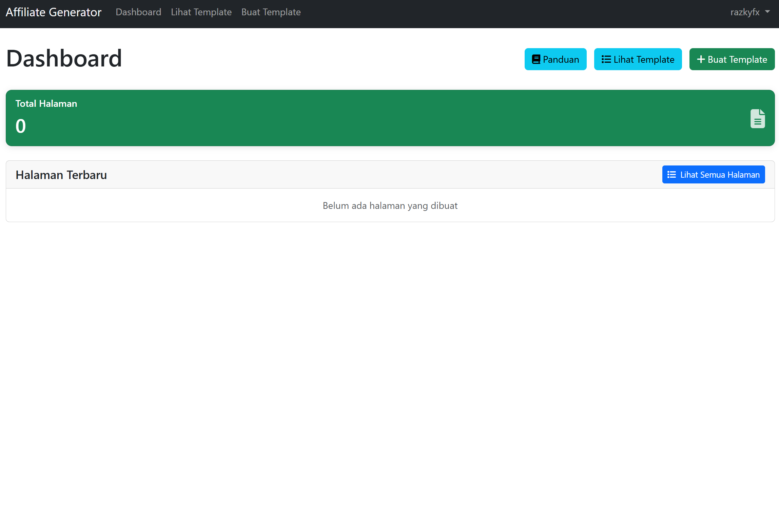
Task: Click the caret arrow beside razkyfx
Action: pyautogui.click(x=767, y=12)
